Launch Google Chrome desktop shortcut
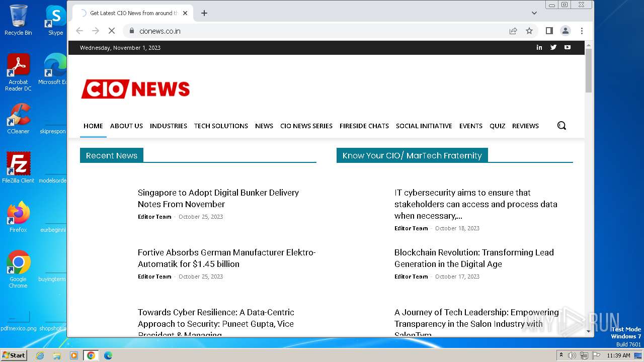 [18, 269]
